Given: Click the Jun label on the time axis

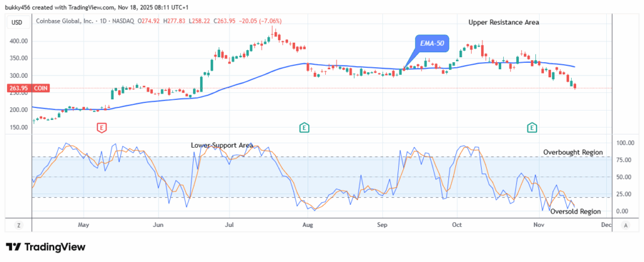Looking at the screenshot, I should (158, 225).
